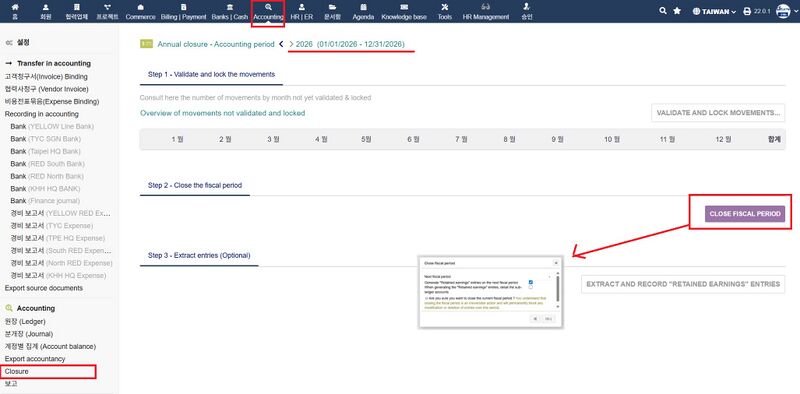
Task: Open Closure in the sidebar
Action: pos(17,372)
